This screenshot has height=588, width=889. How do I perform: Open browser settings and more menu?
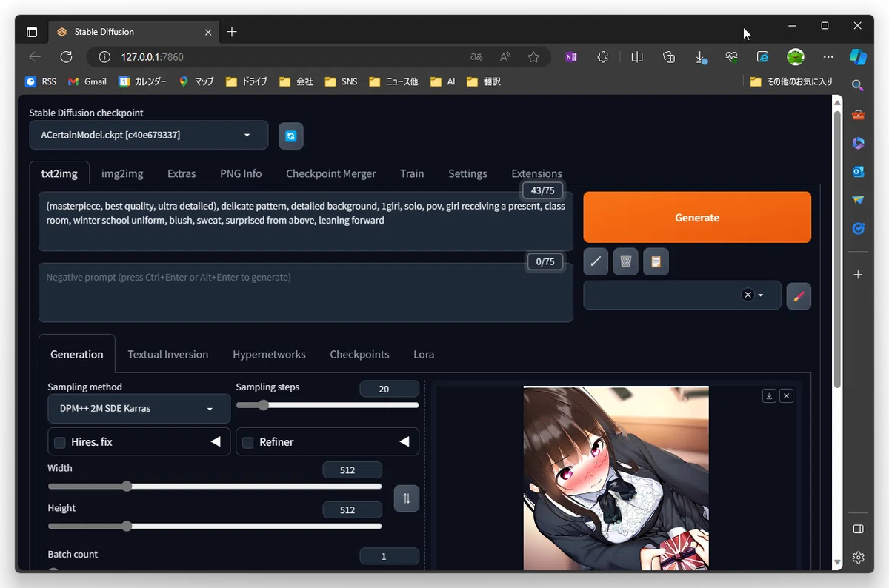pyautogui.click(x=828, y=57)
